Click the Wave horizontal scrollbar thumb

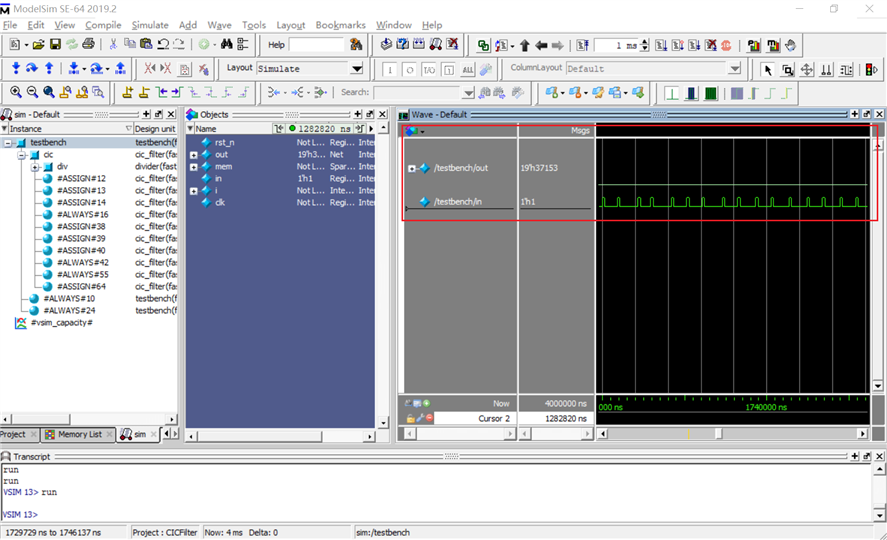point(718,434)
